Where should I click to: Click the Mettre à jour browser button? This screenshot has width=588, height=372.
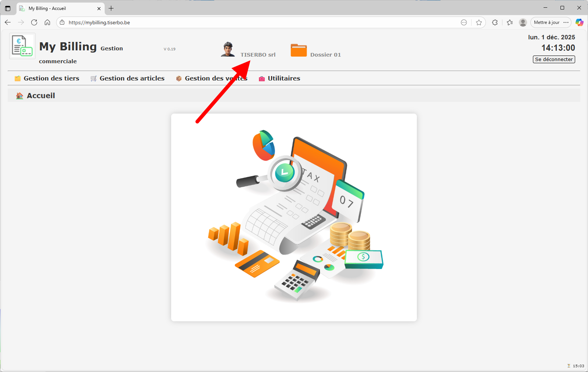[546, 22]
